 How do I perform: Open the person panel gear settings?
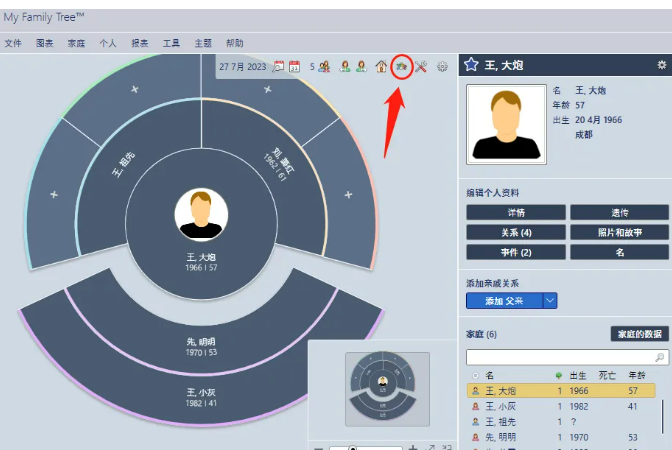tap(661, 65)
